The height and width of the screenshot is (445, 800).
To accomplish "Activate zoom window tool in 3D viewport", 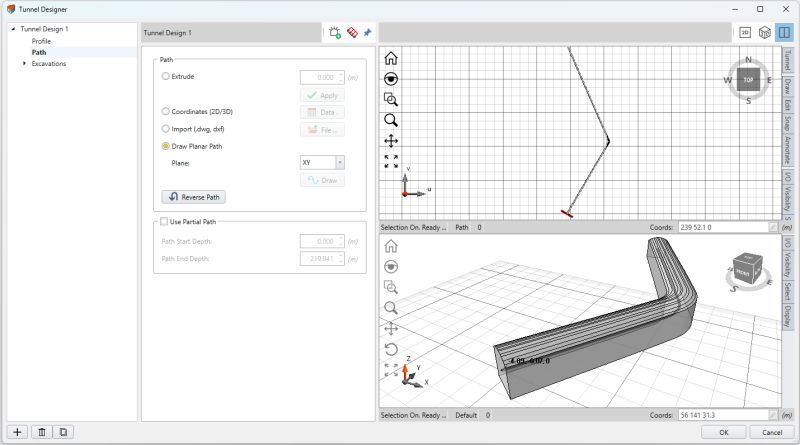I will coord(391,287).
